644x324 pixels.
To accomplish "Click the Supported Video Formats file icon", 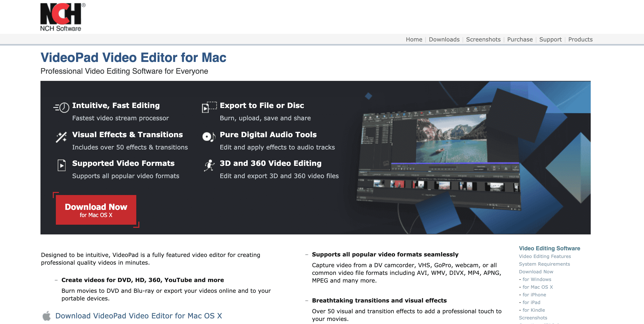I will coord(61,165).
